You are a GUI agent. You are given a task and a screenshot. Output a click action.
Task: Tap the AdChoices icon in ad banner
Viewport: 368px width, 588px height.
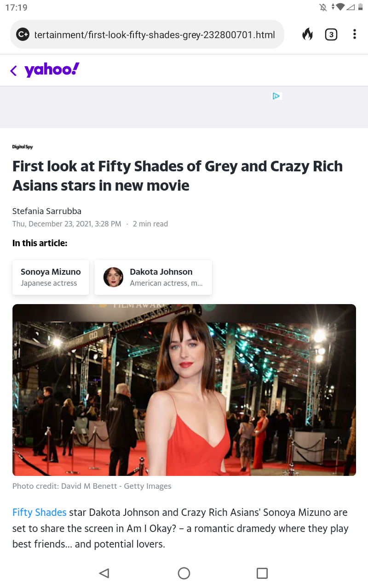coord(276,96)
